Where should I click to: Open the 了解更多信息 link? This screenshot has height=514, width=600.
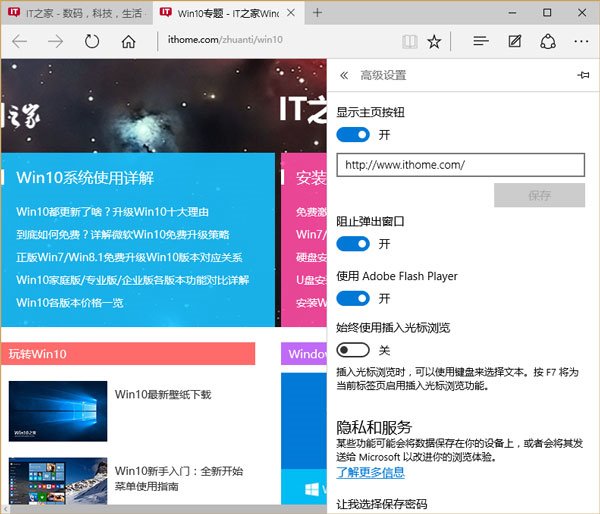(x=370, y=472)
